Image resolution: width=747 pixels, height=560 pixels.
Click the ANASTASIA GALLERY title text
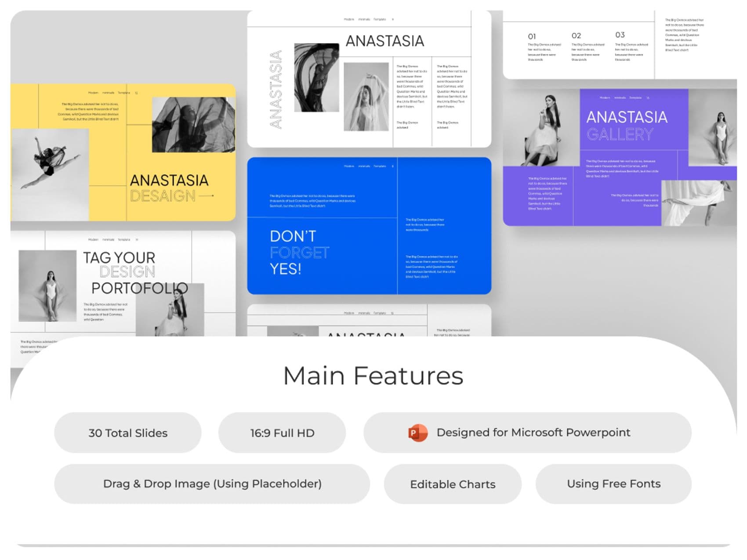[627, 126]
